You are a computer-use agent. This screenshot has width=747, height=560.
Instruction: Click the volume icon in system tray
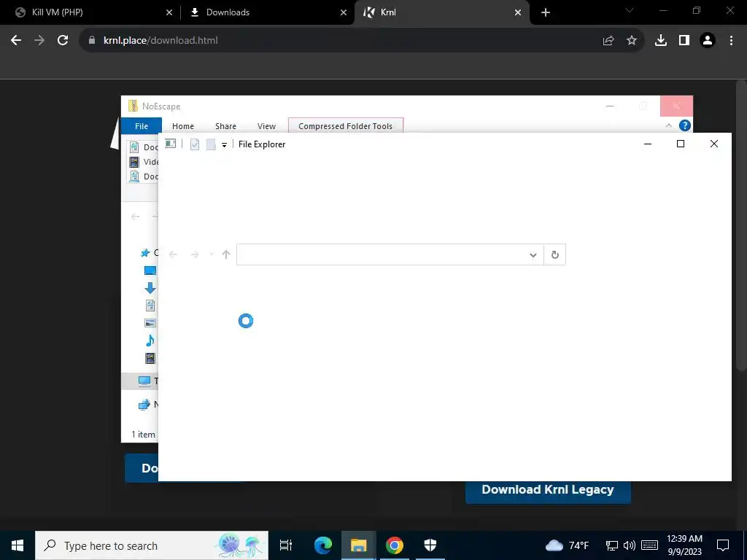click(x=630, y=545)
